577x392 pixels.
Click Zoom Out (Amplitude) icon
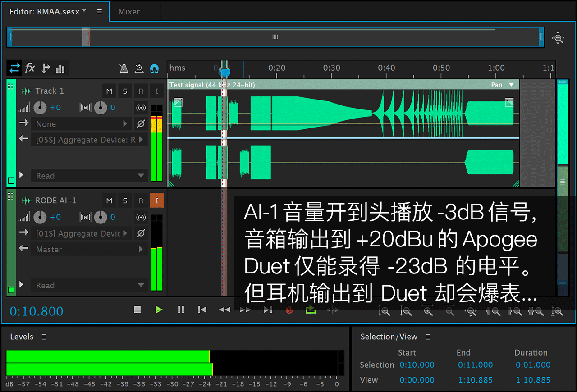tap(406, 310)
